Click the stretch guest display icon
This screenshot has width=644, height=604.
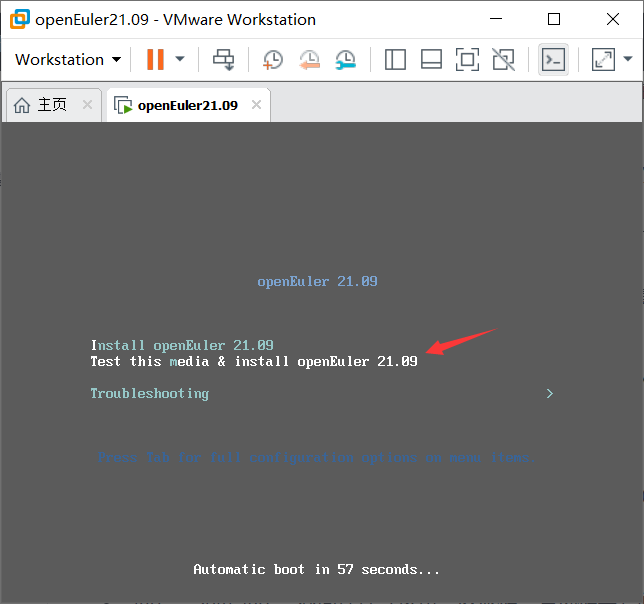point(603,60)
